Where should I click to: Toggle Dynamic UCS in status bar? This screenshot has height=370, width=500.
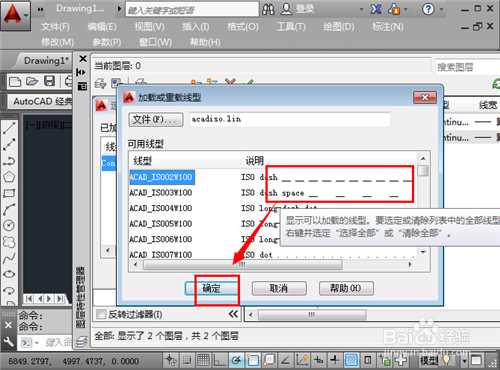click(302, 360)
